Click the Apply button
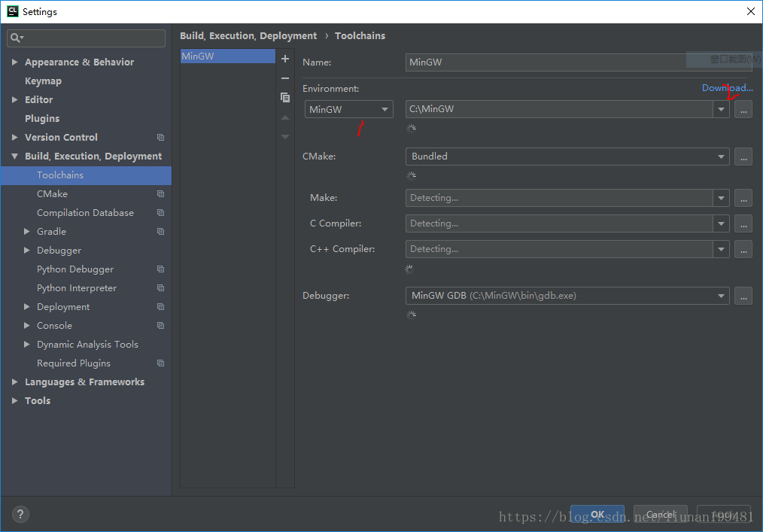The image size is (763, 532). click(x=724, y=515)
